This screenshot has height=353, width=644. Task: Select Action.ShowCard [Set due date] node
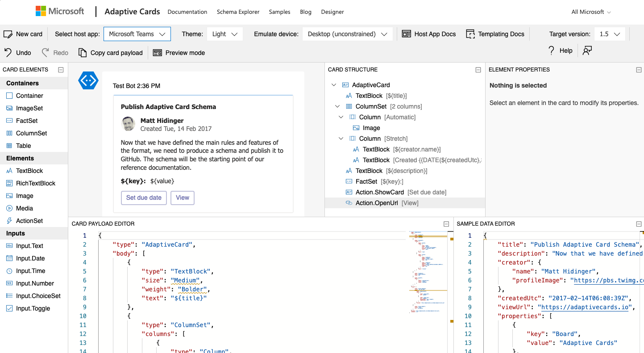pyautogui.click(x=405, y=192)
